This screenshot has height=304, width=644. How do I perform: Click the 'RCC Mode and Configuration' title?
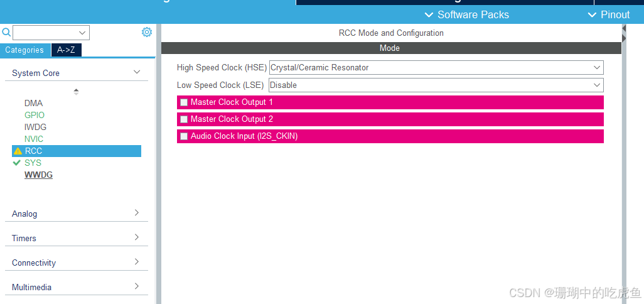coord(391,33)
